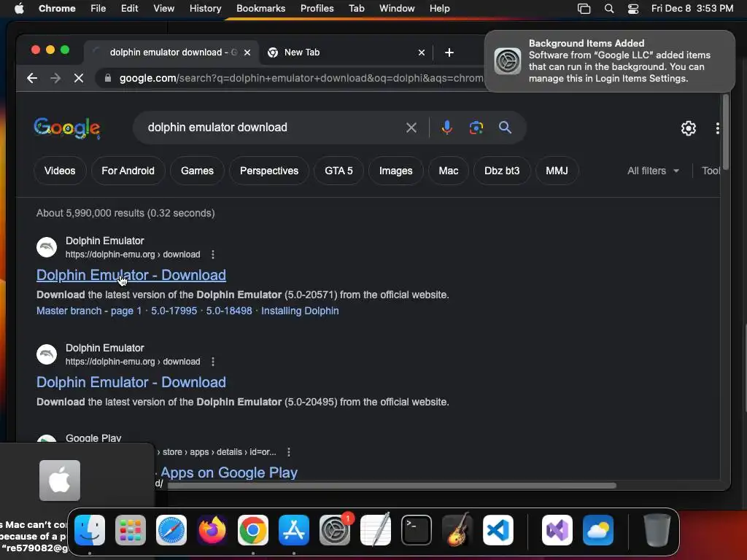Open Master branch - page 1 sitelink
Viewport: 747px width, 560px height.
tap(89, 311)
